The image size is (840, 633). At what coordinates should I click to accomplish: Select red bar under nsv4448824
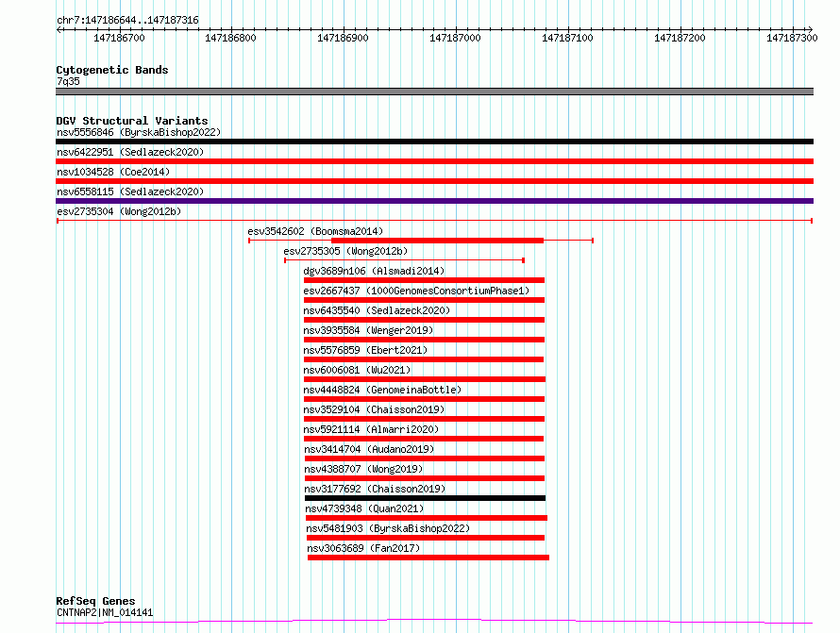(x=424, y=399)
